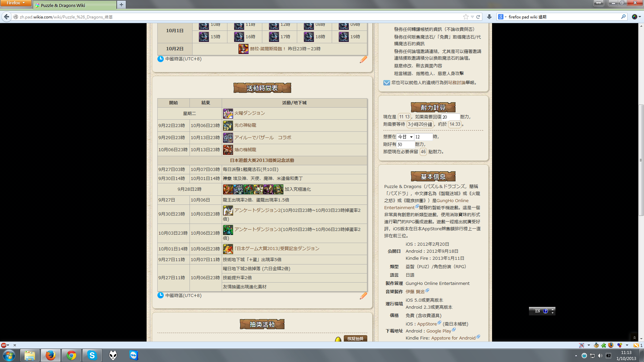The height and width of the screenshot is (362, 644).
Task: Click the Adblock Plus icon in the add-on bar
Action: (4, 345)
